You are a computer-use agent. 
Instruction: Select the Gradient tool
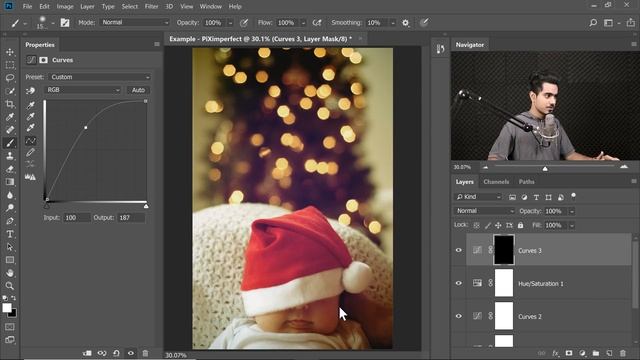(10, 182)
